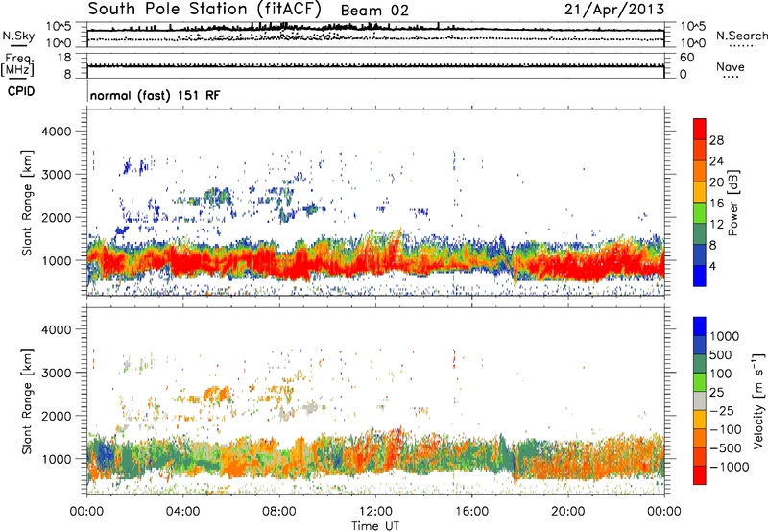
Task: Click the 'Slant Range [km]' title of velocity panel
Action: [x=27, y=401]
